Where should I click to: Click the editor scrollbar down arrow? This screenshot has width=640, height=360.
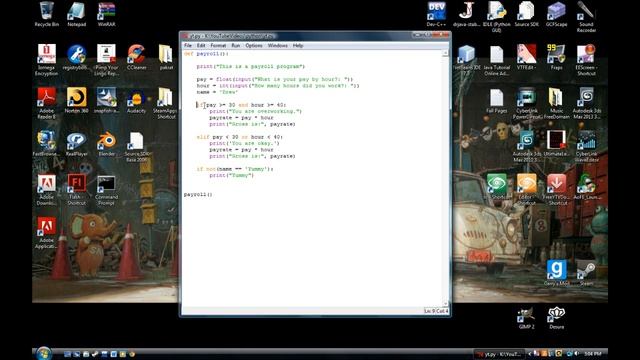pos(445,304)
